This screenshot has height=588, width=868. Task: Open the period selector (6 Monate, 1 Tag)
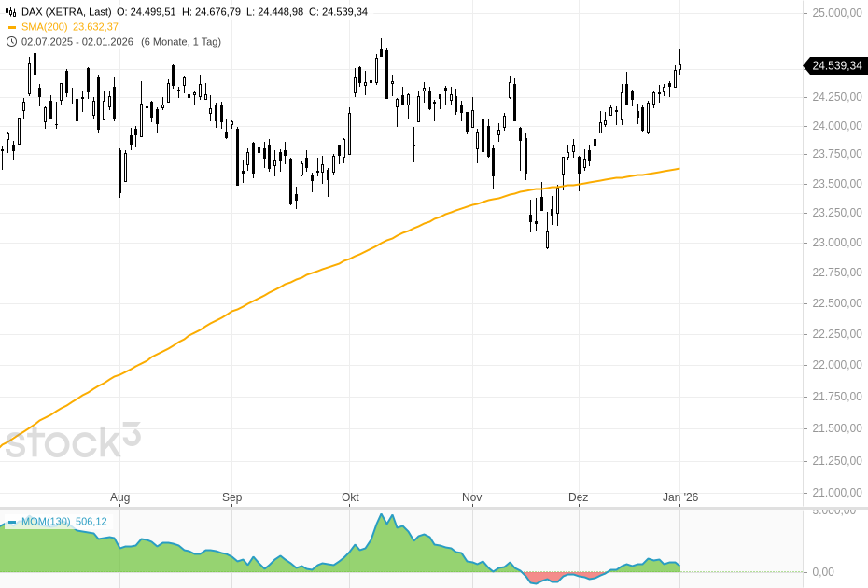181,41
